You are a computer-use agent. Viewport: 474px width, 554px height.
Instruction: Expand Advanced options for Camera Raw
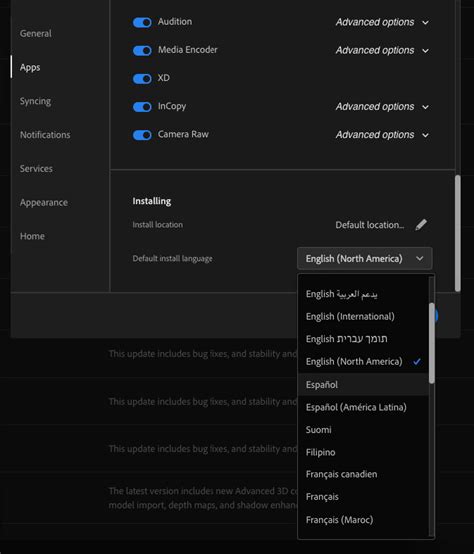pos(382,135)
